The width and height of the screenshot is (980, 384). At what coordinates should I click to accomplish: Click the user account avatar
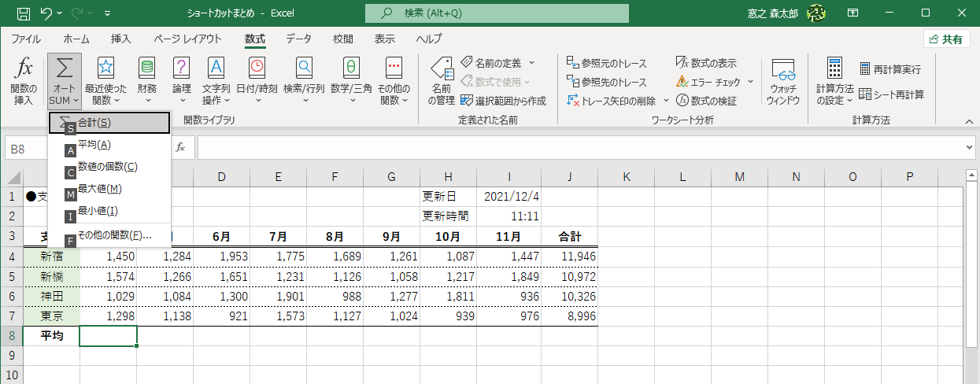(816, 13)
